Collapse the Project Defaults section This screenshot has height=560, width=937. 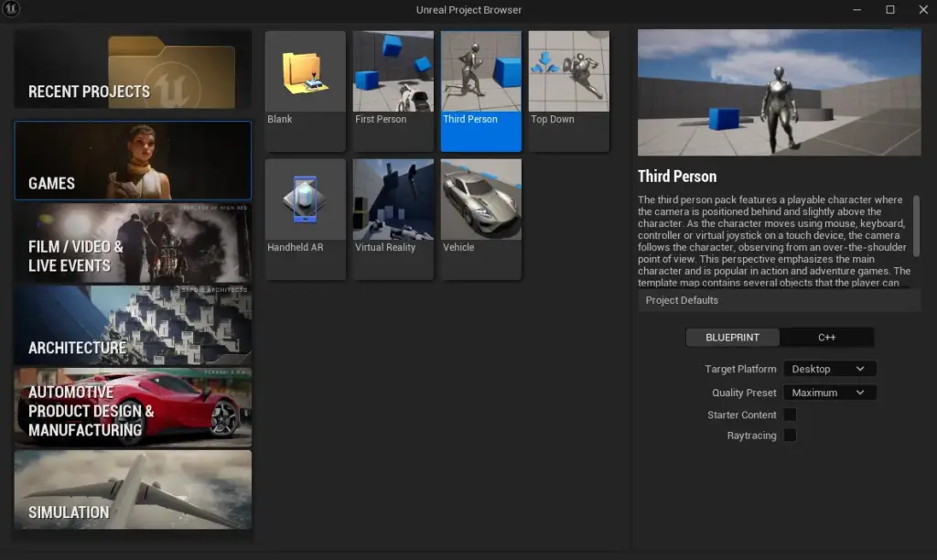point(779,300)
